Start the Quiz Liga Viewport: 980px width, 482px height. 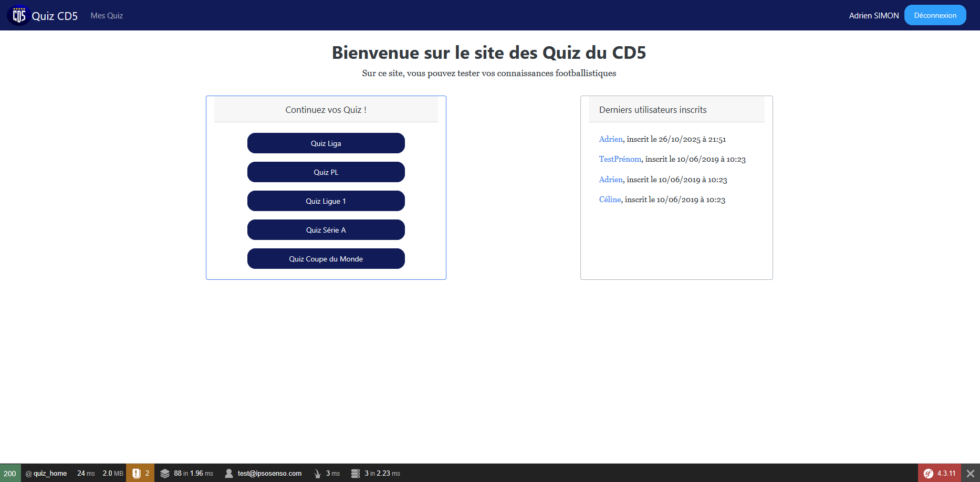click(x=326, y=143)
